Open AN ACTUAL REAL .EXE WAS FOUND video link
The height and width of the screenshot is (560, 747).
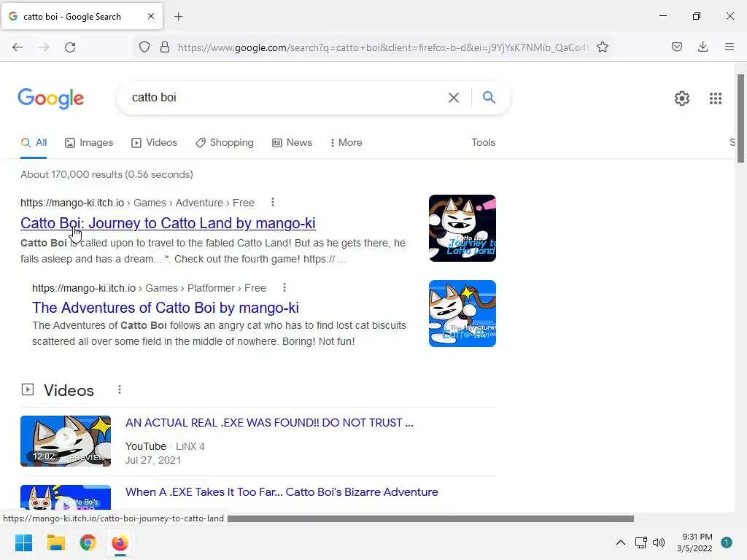tap(269, 423)
